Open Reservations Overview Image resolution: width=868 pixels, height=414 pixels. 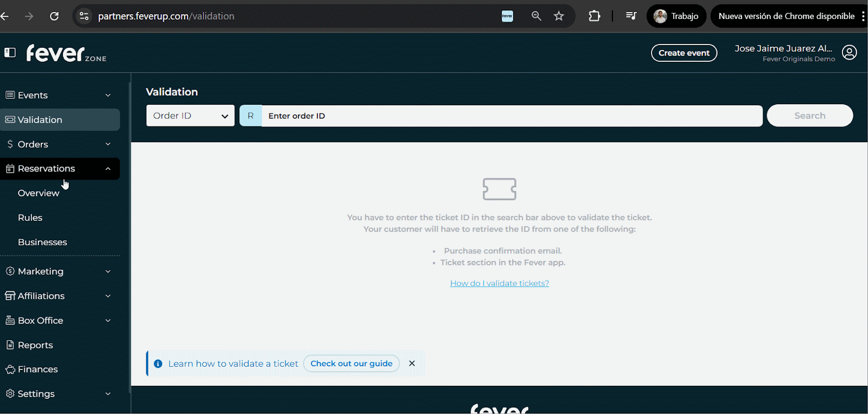pos(39,193)
